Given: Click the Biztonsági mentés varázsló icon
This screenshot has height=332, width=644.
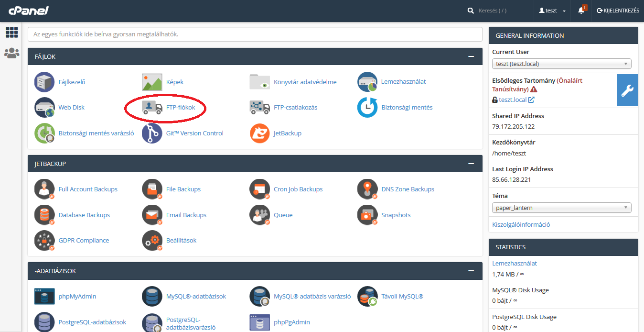Looking at the screenshot, I should (x=44, y=133).
